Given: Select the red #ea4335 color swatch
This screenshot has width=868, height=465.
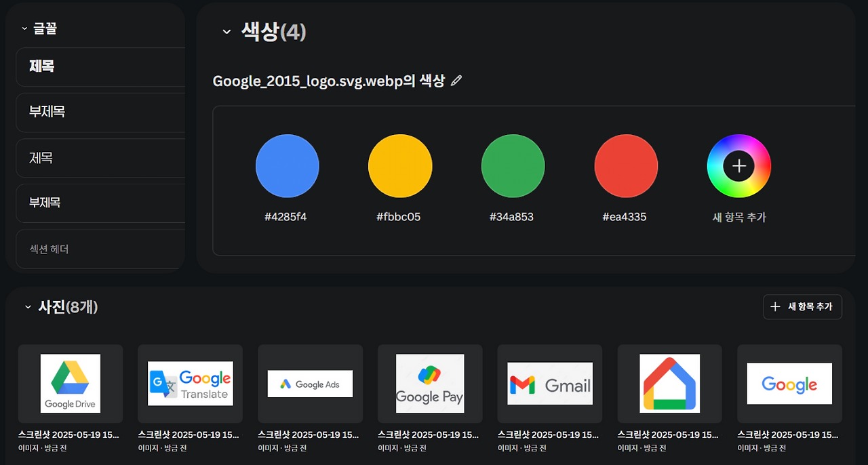Looking at the screenshot, I should pyautogui.click(x=625, y=165).
